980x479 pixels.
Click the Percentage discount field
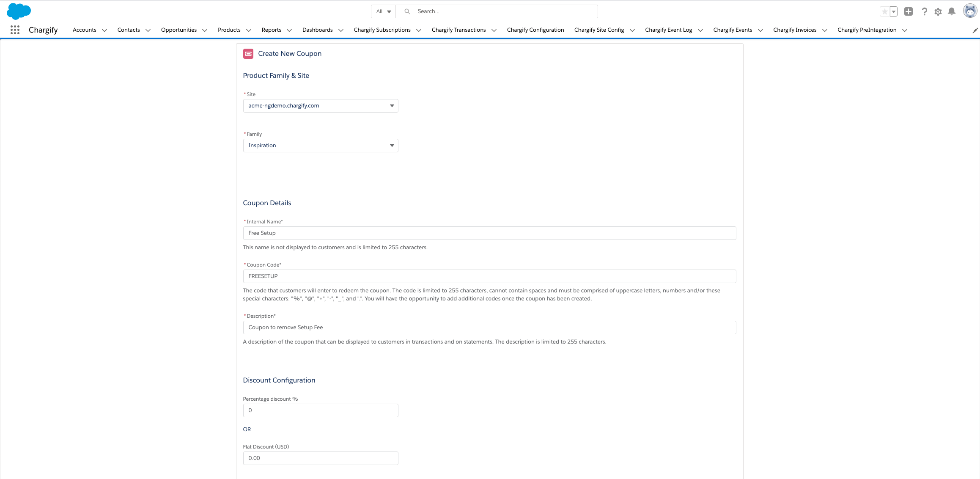coord(320,410)
